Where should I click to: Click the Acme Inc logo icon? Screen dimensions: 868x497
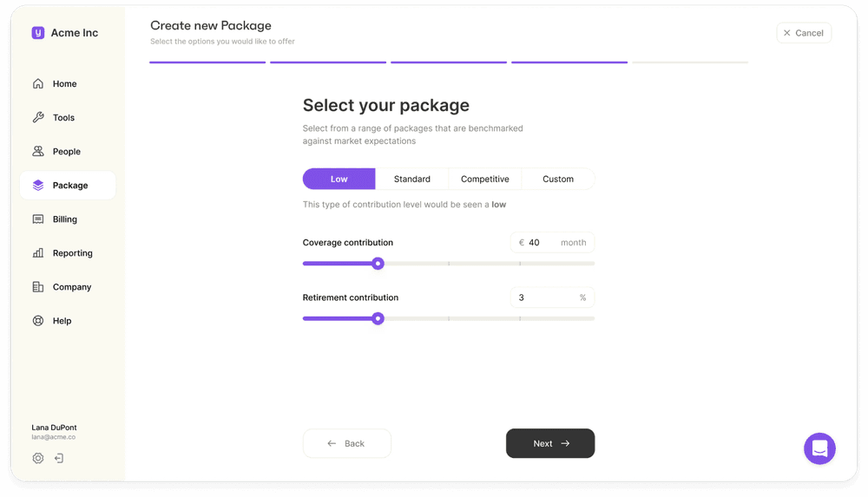tap(37, 33)
